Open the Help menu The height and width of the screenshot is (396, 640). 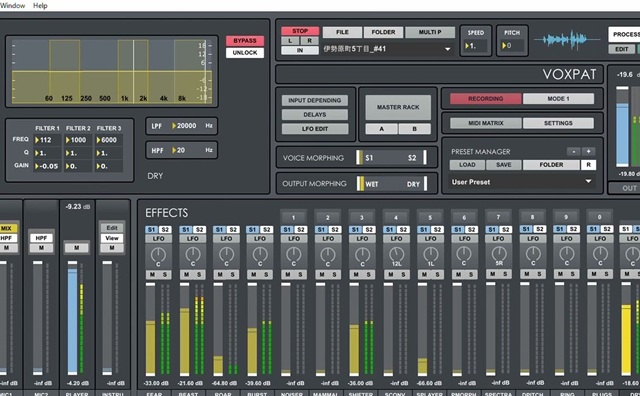pos(40,6)
